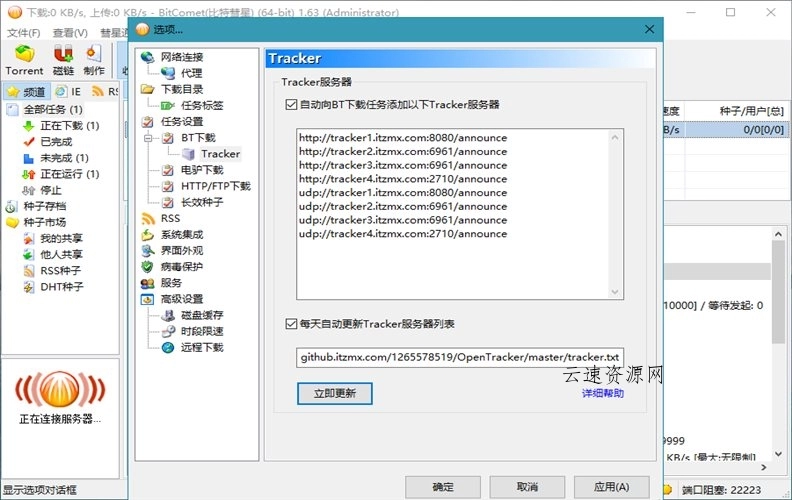Select 种子市场 in sidebar
Screen dimensions: 792x500
tap(44, 222)
